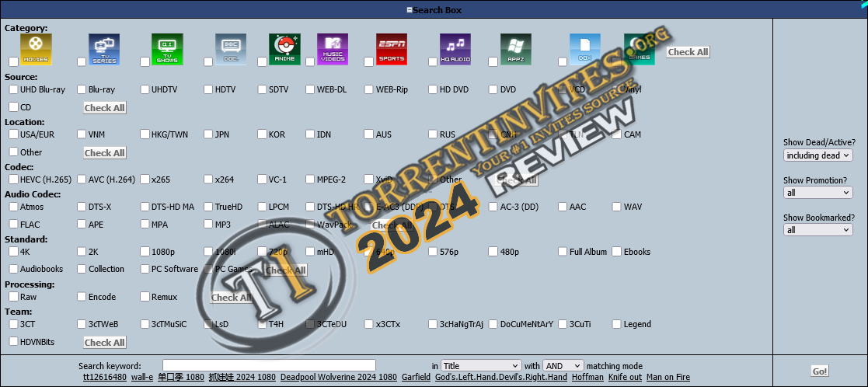Select the TV Series category icon
Viewport: 868px width, 387px height.
tap(103, 50)
